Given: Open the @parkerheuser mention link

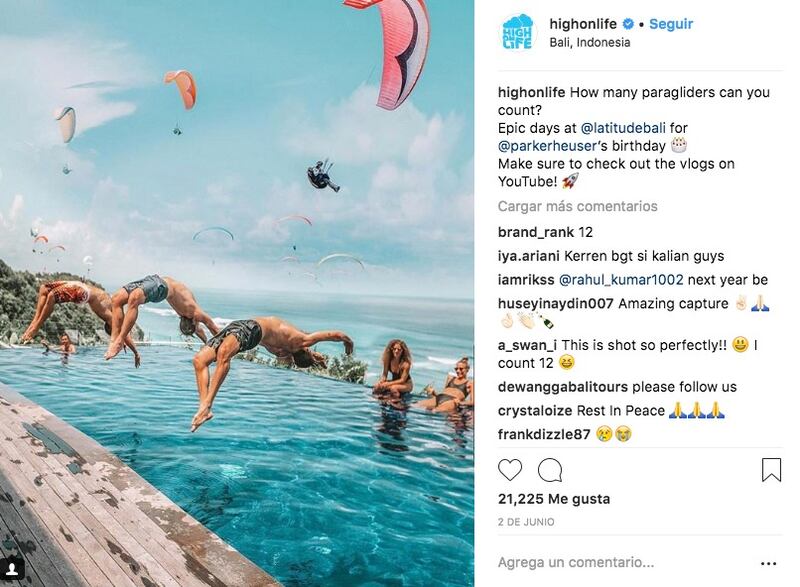Looking at the screenshot, I should (547, 146).
